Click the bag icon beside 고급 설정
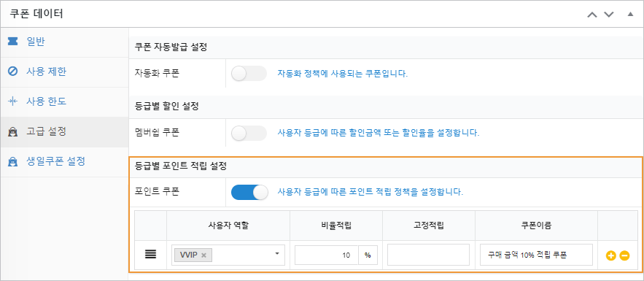The image size is (644, 281). click(12, 132)
